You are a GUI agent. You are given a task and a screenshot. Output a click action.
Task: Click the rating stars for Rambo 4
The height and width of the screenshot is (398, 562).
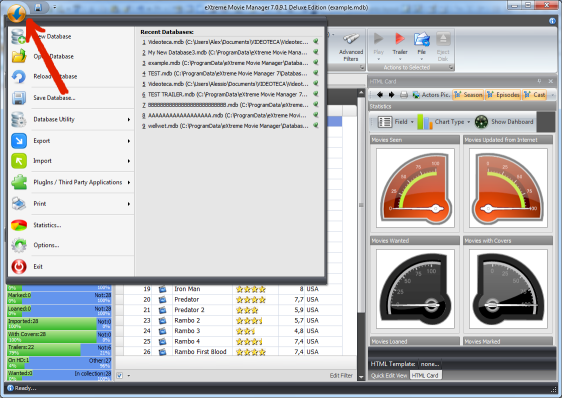249,341
